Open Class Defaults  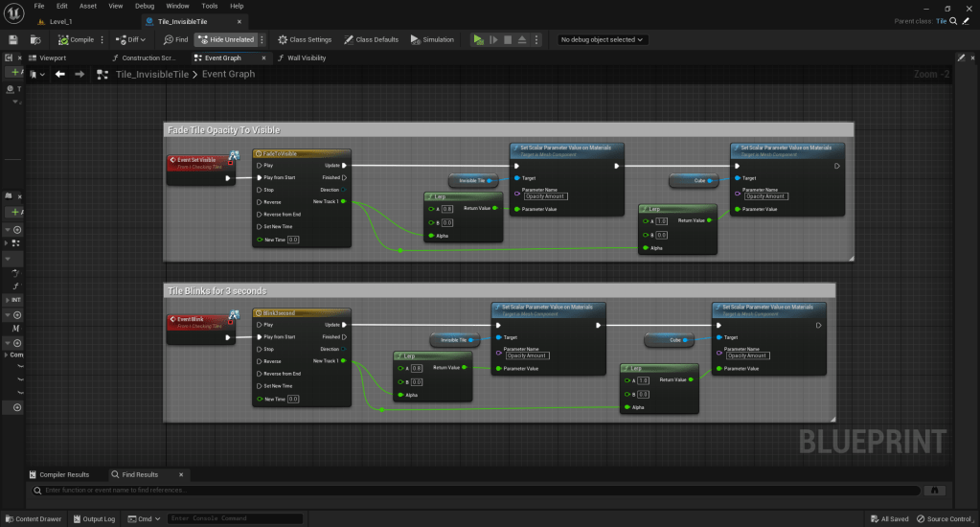371,39
